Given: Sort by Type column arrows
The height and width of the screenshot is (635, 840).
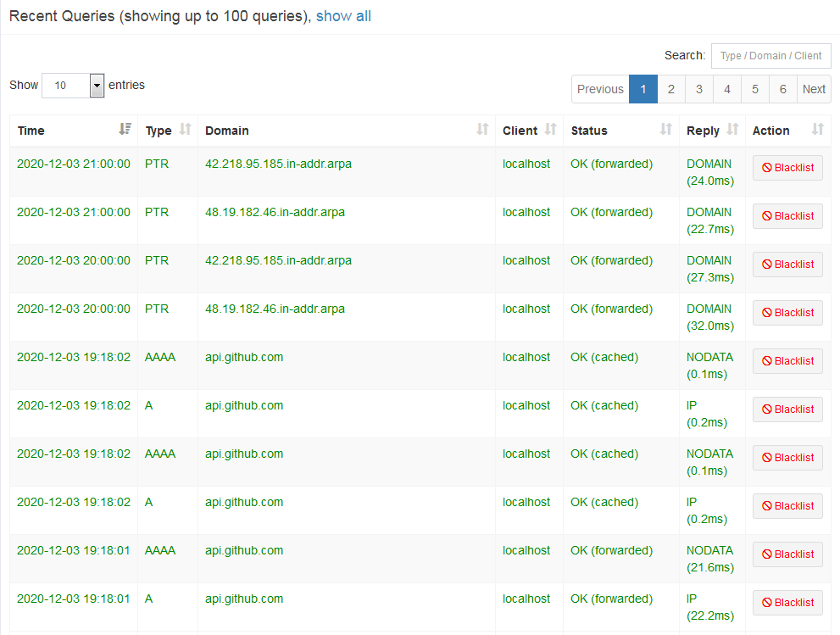Looking at the screenshot, I should (x=185, y=129).
